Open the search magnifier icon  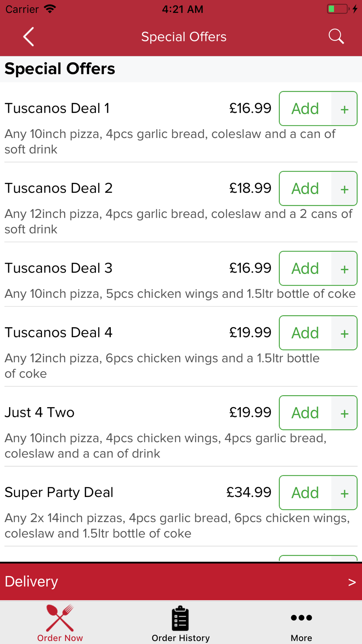tap(336, 37)
